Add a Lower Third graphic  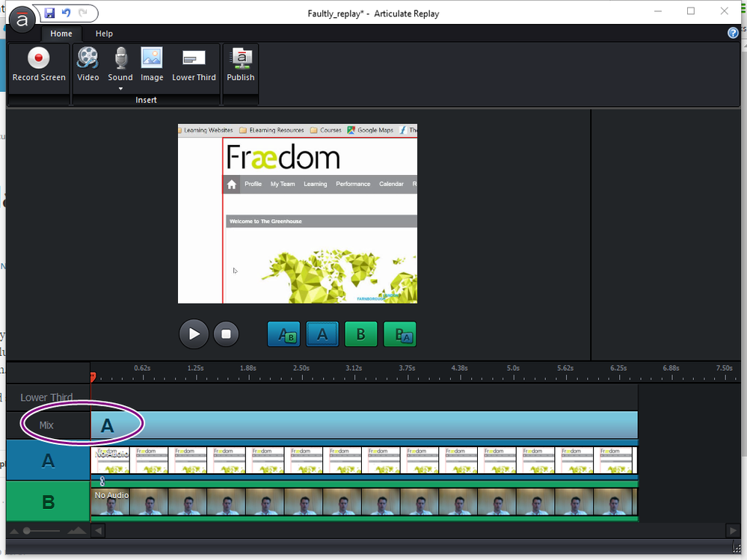coord(194,59)
